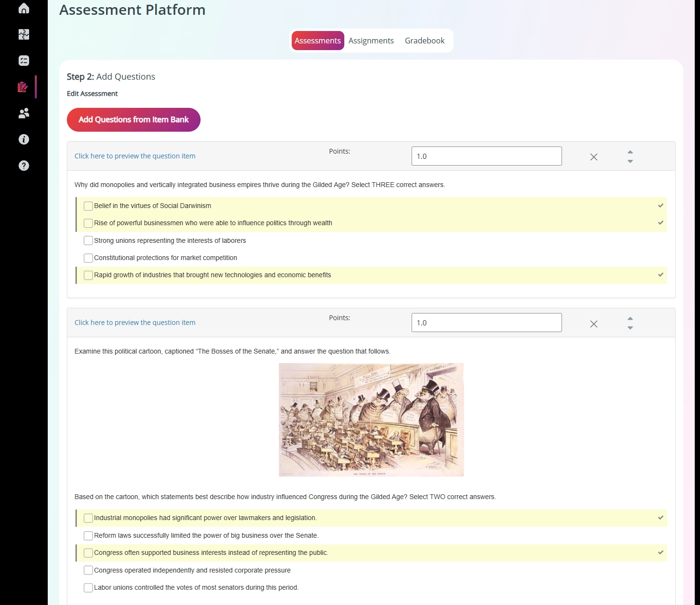Move the cartoon question down
This screenshot has height=605, width=700.
click(630, 328)
